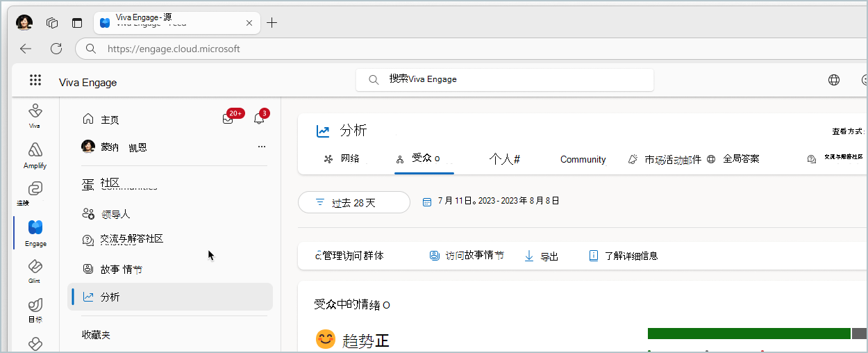Open browser profile avatar
This screenshot has height=353, width=868.
(24, 22)
